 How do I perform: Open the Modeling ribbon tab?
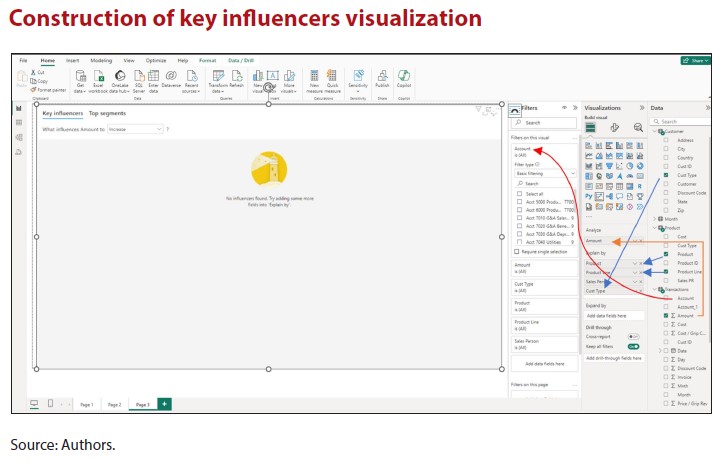pyautogui.click(x=101, y=60)
